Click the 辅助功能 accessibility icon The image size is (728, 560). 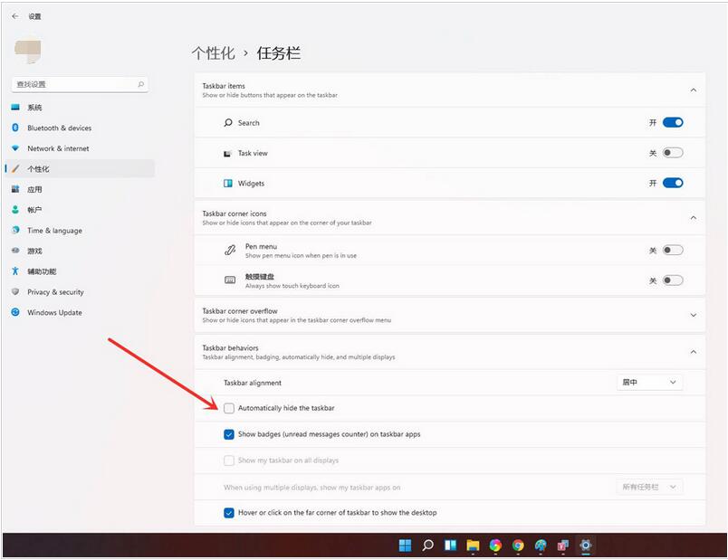coord(15,271)
